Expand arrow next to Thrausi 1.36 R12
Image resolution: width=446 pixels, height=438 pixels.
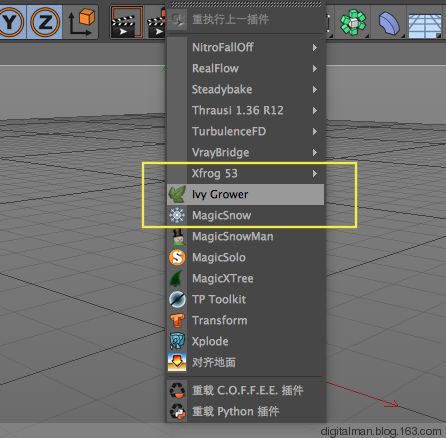pos(315,111)
